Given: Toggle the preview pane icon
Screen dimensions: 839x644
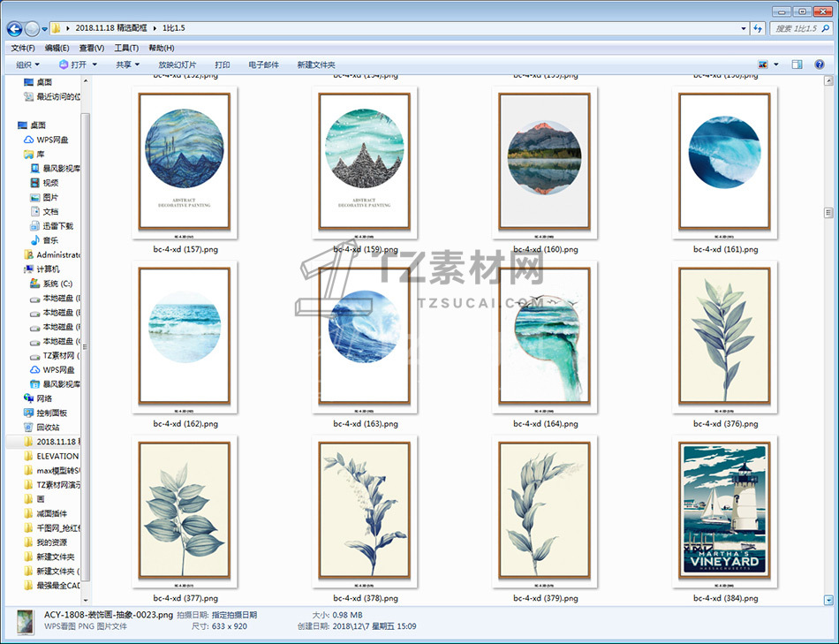Looking at the screenshot, I should 797,64.
